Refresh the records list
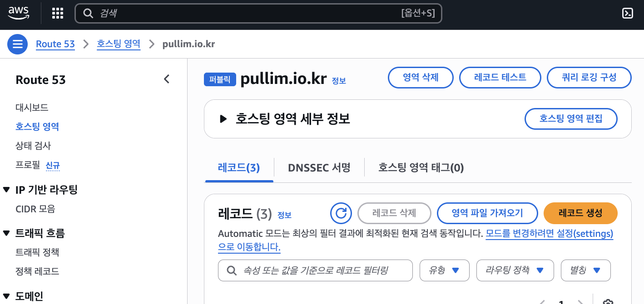The height and width of the screenshot is (304, 644). click(x=341, y=213)
